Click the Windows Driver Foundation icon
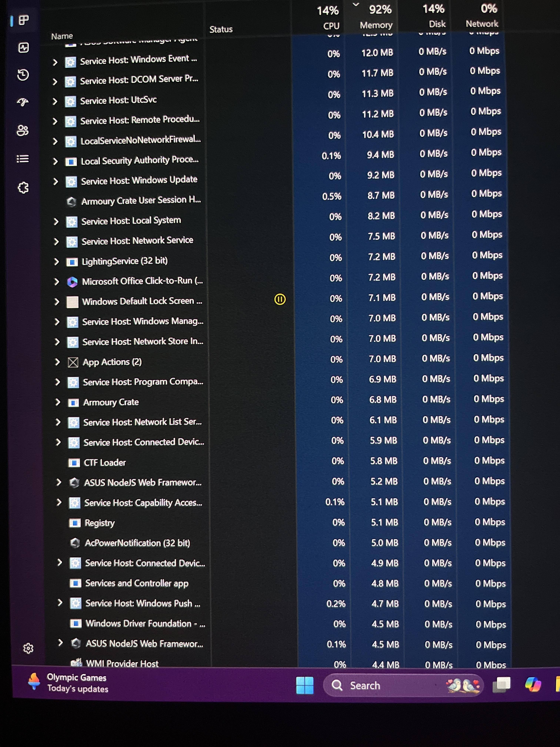This screenshot has width=560, height=747. click(x=76, y=623)
